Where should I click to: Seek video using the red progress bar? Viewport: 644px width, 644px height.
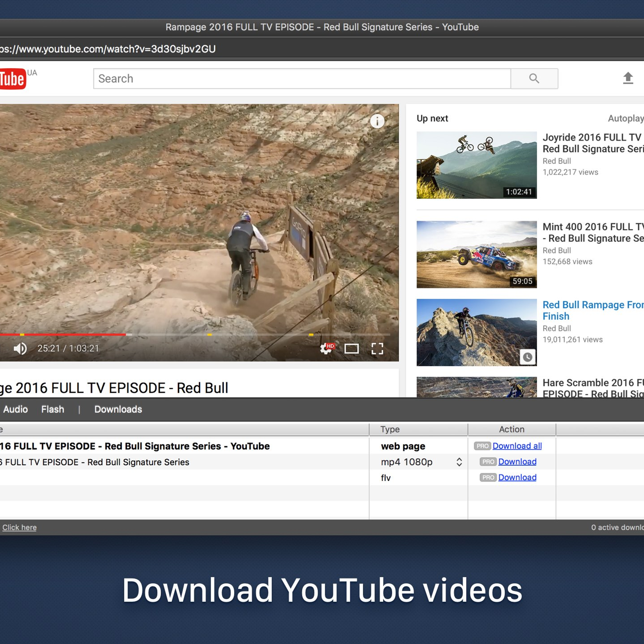[63, 334]
